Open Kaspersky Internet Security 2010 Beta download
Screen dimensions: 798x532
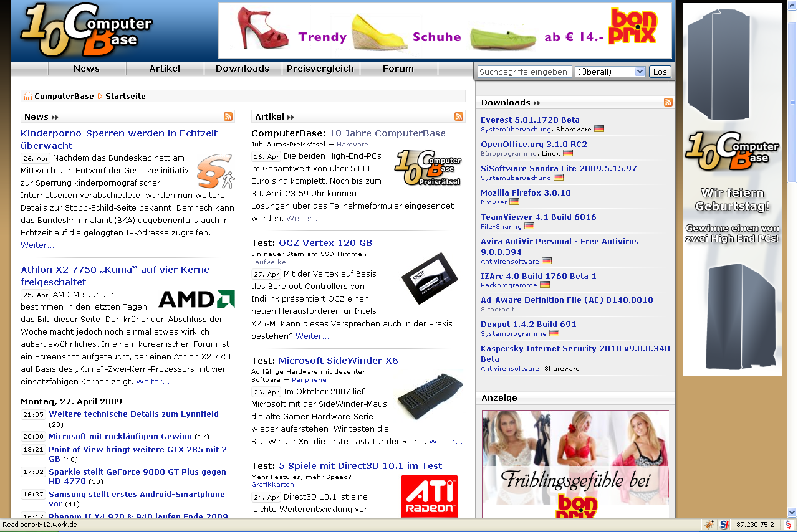pos(575,353)
